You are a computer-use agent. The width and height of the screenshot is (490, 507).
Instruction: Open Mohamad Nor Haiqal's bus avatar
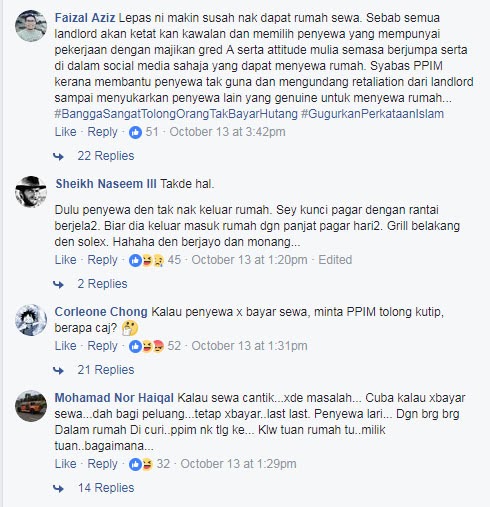31,406
